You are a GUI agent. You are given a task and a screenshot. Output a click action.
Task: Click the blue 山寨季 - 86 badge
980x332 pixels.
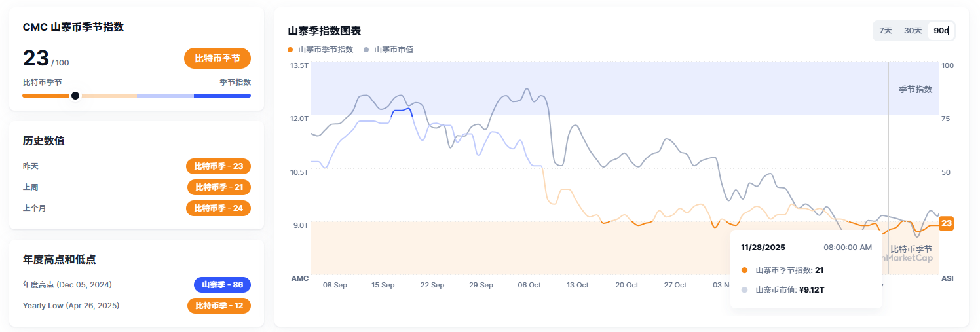[x=222, y=285]
